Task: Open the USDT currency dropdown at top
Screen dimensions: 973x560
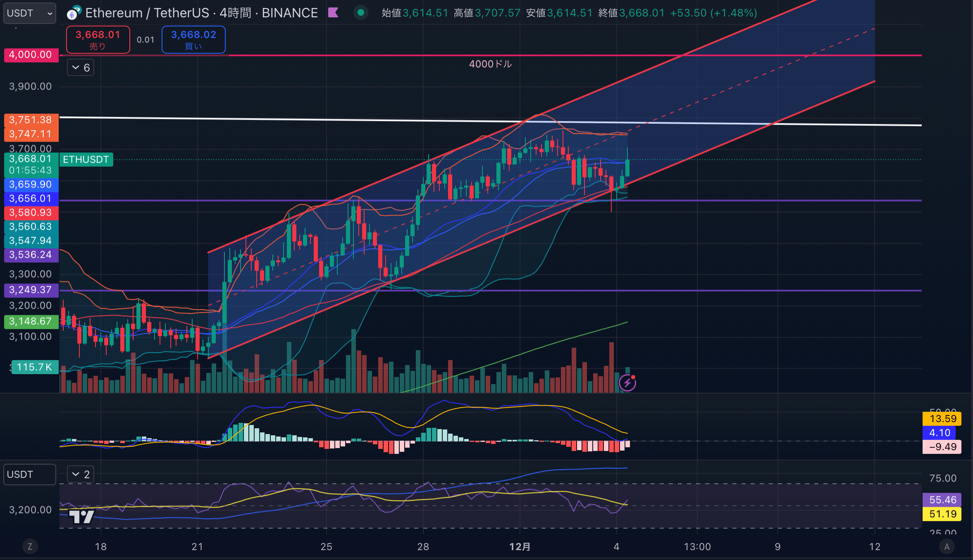Action: (30, 13)
